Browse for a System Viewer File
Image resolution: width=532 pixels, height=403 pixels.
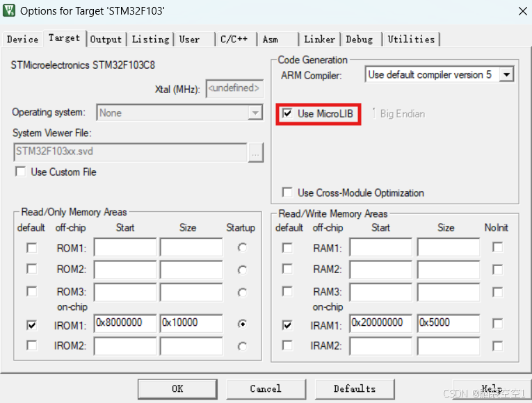click(x=255, y=153)
